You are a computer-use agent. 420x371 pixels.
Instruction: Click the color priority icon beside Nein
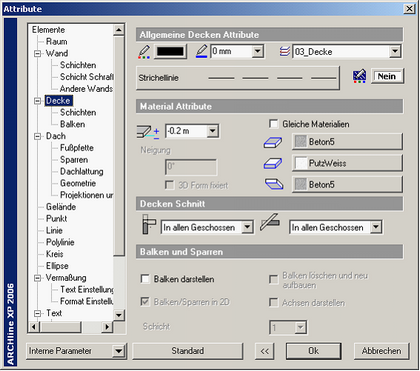[359, 76]
